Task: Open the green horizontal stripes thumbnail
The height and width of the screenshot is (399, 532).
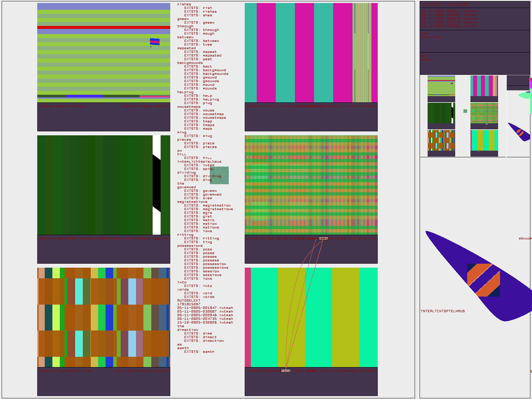Action: point(441,86)
